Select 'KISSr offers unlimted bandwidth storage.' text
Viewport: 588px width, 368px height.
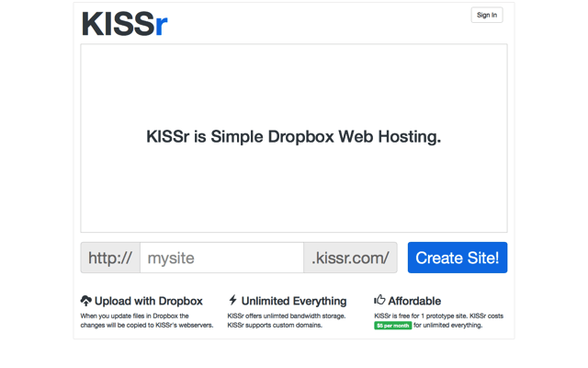point(287,316)
